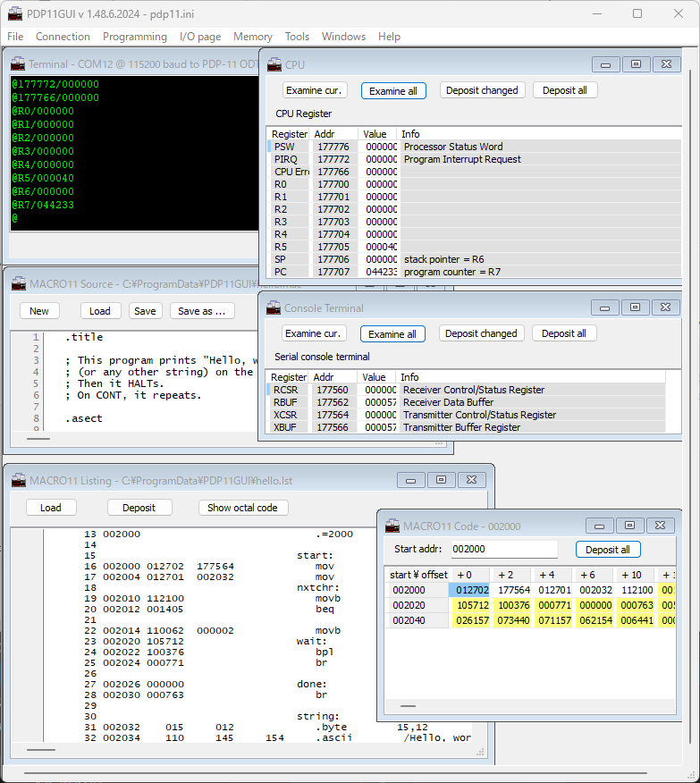Open the Memory menu
The height and width of the screenshot is (783, 700).
click(252, 37)
